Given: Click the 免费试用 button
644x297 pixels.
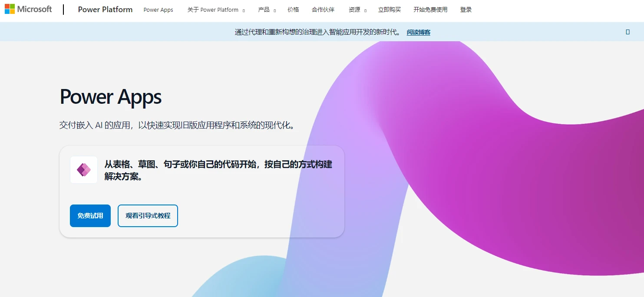Looking at the screenshot, I should (90, 216).
